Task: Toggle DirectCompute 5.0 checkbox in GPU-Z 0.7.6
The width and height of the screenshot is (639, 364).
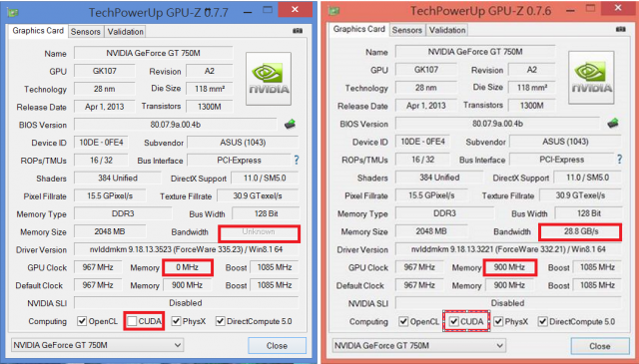Action: coord(542,322)
